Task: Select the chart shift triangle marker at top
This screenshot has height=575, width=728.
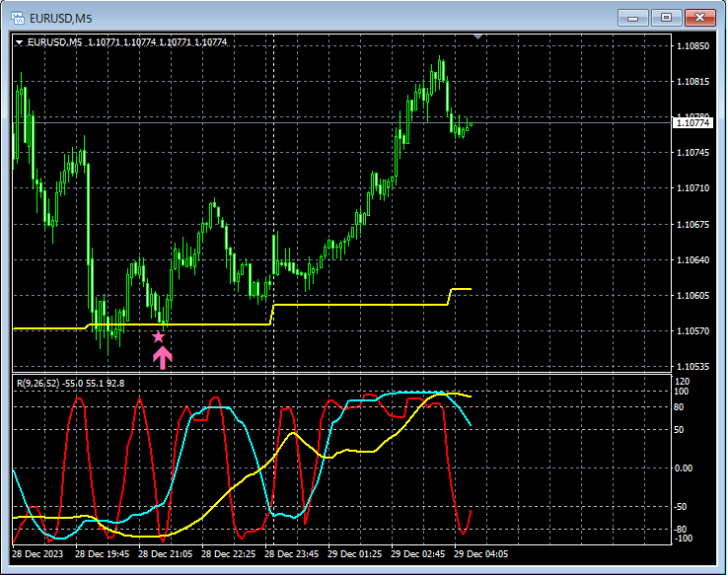Action: [x=477, y=36]
